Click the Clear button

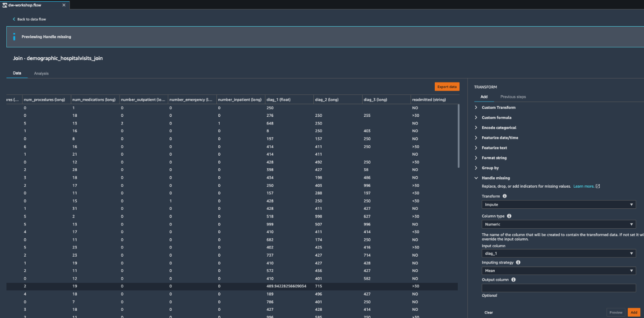(x=488, y=312)
